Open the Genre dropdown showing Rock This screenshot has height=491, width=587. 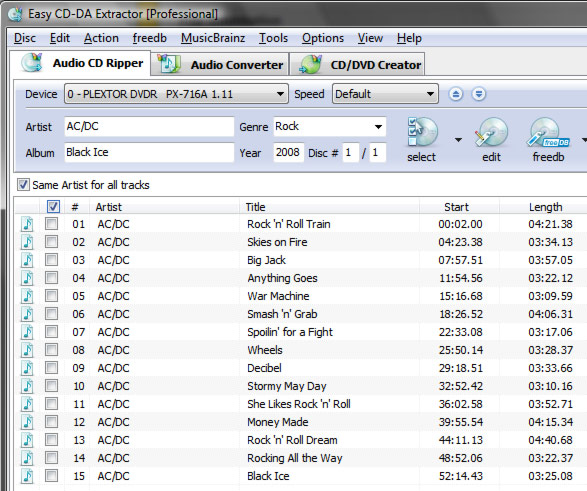pyautogui.click(x=329, y=126)
